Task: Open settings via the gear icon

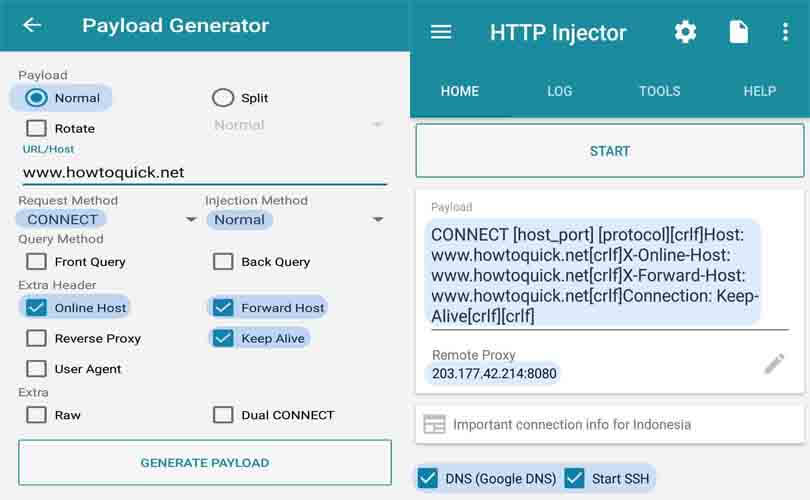Action: [685, 32]
